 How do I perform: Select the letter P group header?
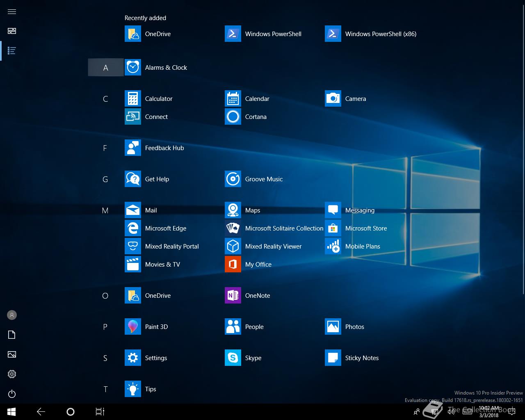(x=105, y=326)
